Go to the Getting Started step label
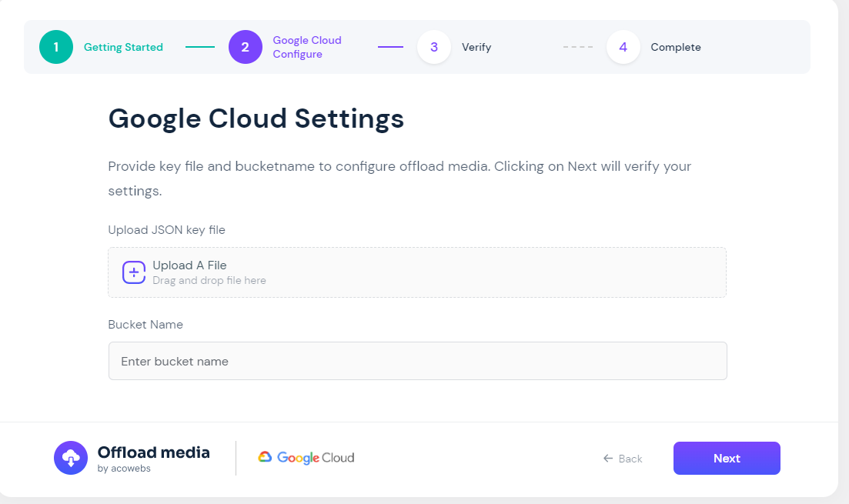The image size is (849, 504). pyautogui.click(x=123, y=47)
